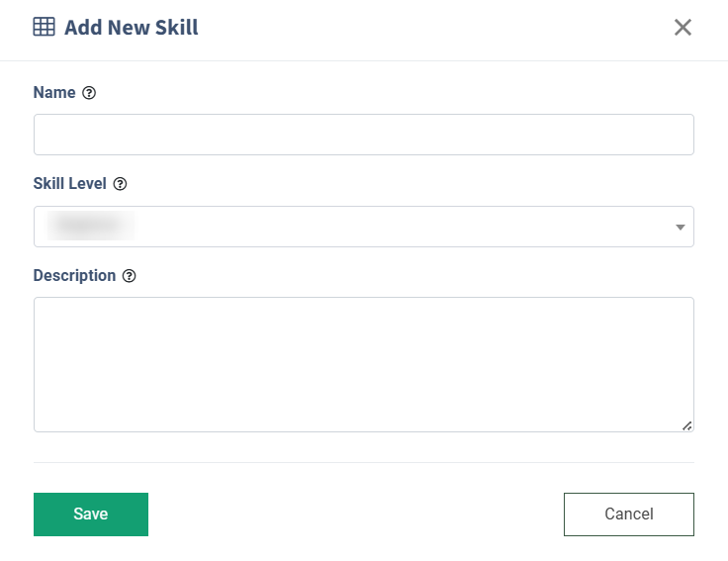Click the Description label text
Viewport: 728px width, 561px height.
74,276
